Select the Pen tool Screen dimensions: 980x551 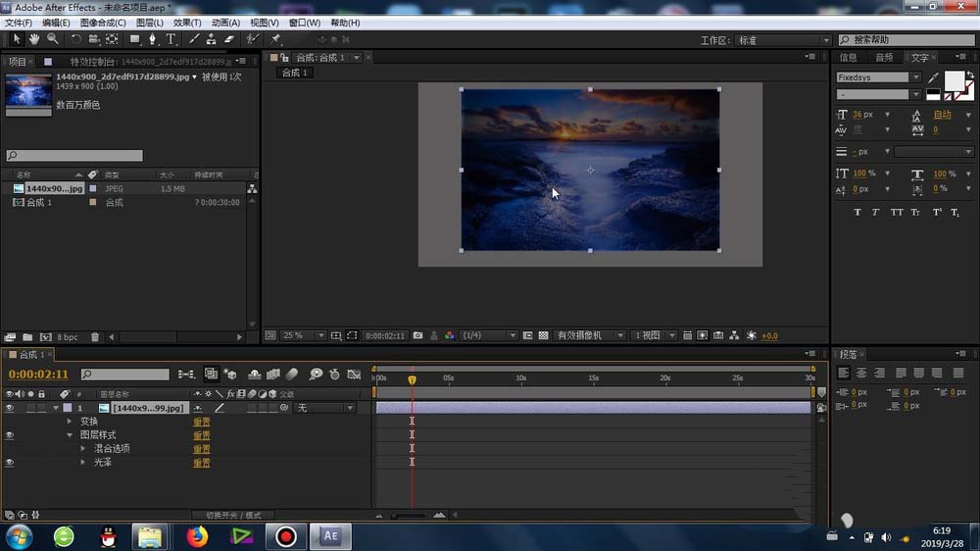(x=153, y=39)
